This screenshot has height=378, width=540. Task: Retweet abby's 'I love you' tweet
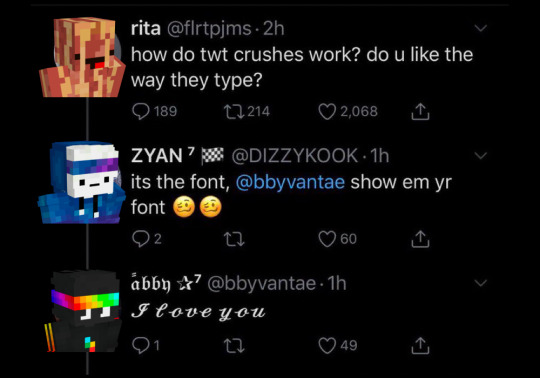point(234,346)
